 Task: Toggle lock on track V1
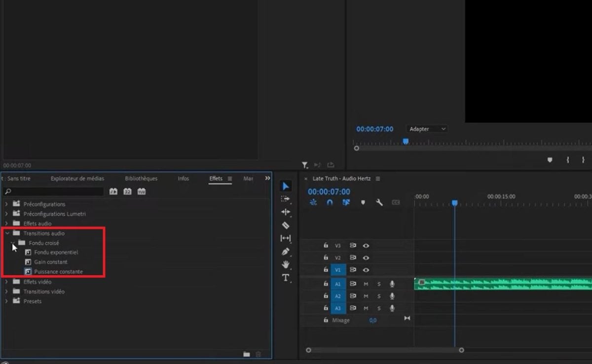[326, 270]
